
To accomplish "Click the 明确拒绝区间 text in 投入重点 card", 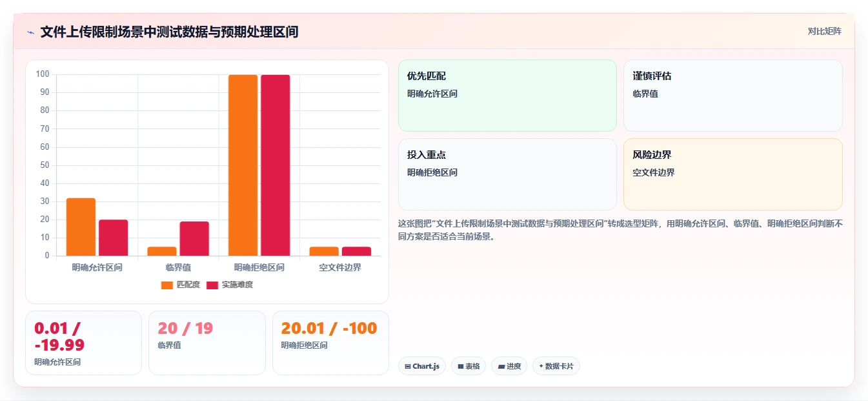I will point(432,172).
